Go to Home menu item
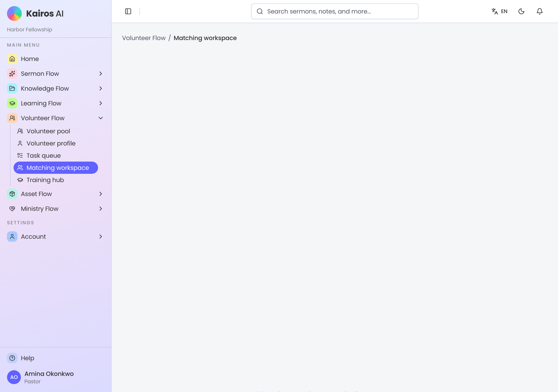 (x=56, y=59)
